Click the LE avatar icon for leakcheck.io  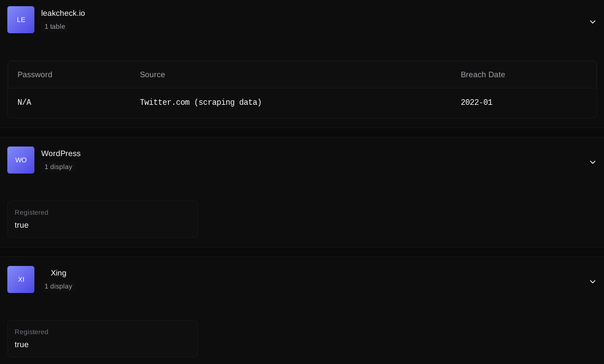(x=21, y=20)
